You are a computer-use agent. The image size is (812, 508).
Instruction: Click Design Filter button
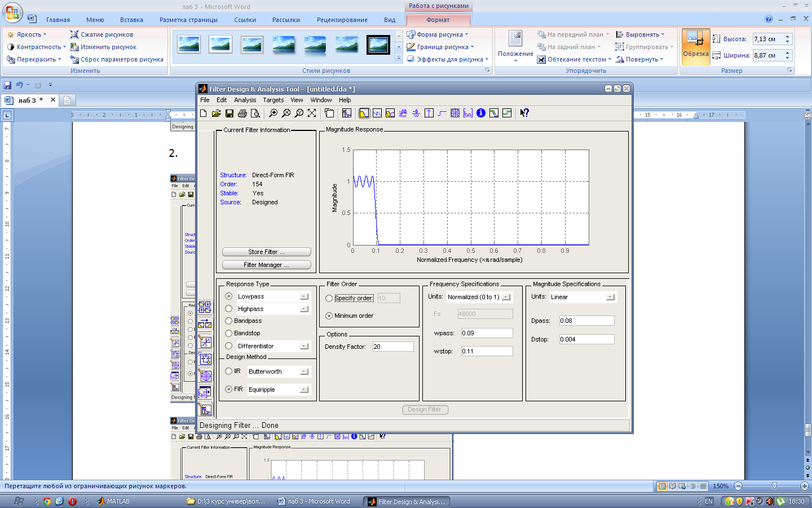tap(425, 410)
